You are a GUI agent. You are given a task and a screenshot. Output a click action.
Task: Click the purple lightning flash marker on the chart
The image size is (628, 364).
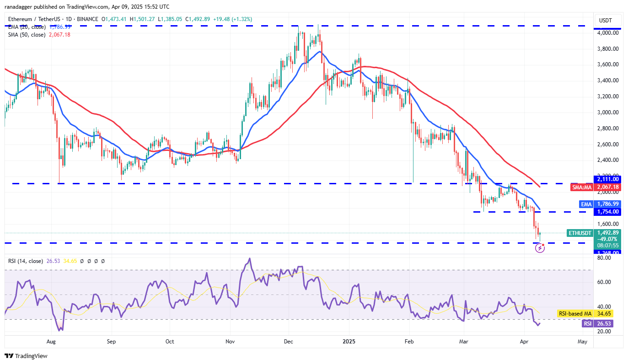[x=540, y=247]
